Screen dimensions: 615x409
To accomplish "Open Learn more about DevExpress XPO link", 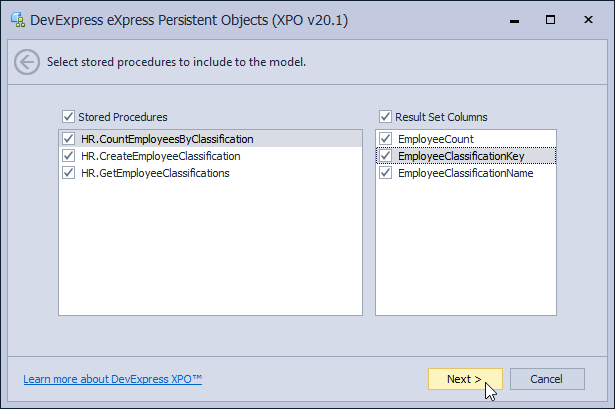I will [x=113, y=379].
